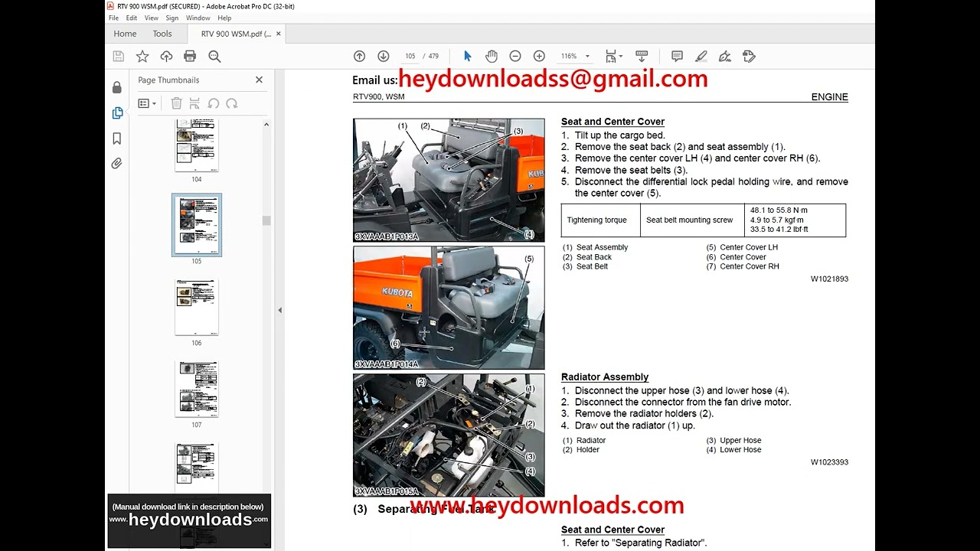This screenshot has height=551, width=980.
Task: Select page 106 thumbnail
Action: 197,307
